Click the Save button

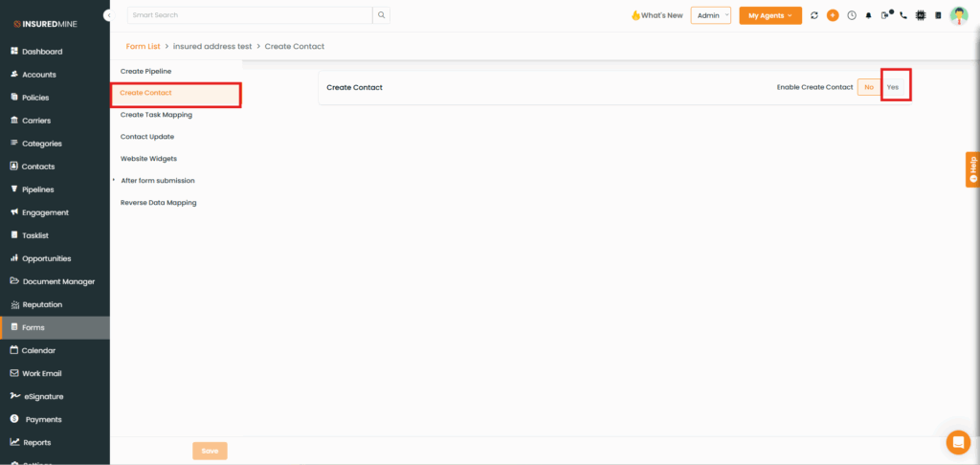click(210, 451)
